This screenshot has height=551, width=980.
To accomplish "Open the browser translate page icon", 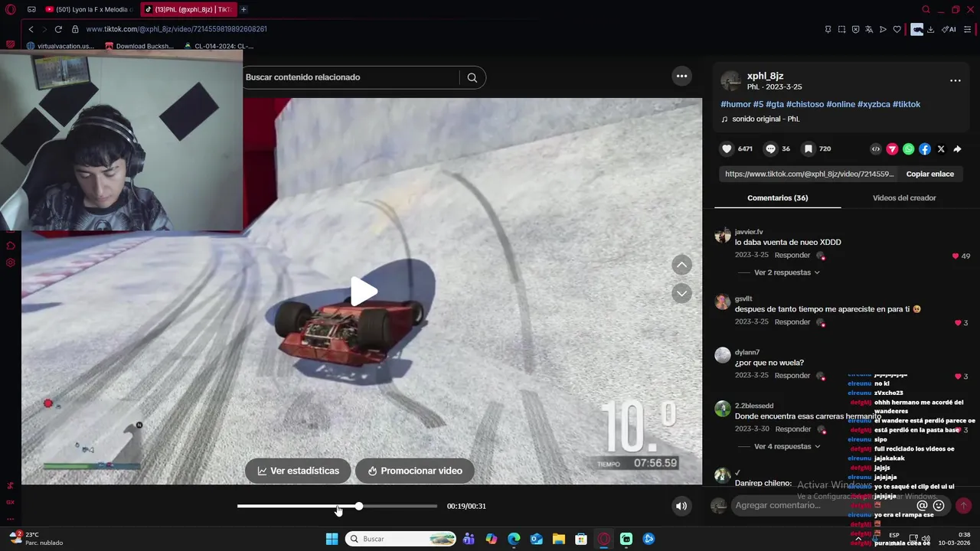I will [869, 29].
